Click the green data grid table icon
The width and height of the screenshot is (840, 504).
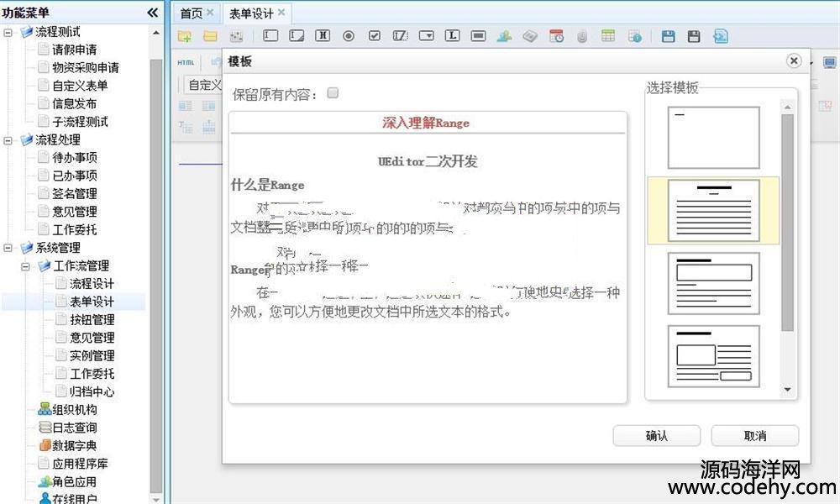[608, 36]
